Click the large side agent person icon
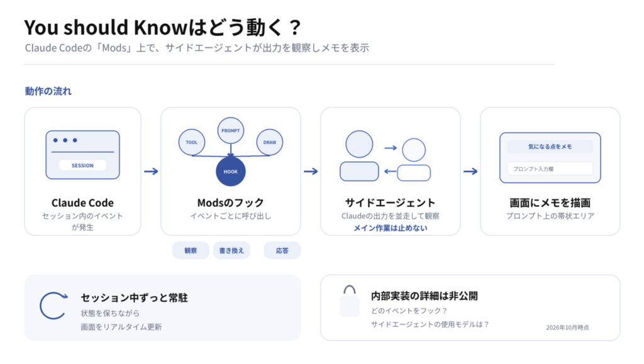Screen dimensions: 644x364 pyautogui.click(x=359, y=156)
